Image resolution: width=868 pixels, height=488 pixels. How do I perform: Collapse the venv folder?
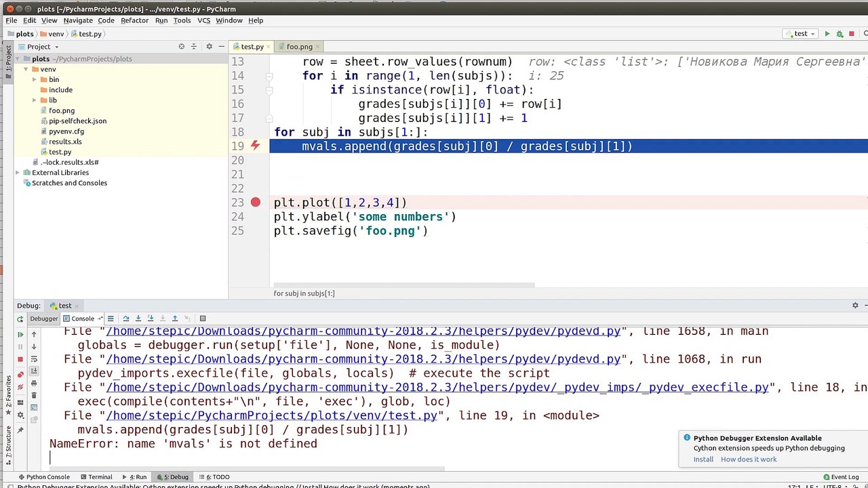26,69
